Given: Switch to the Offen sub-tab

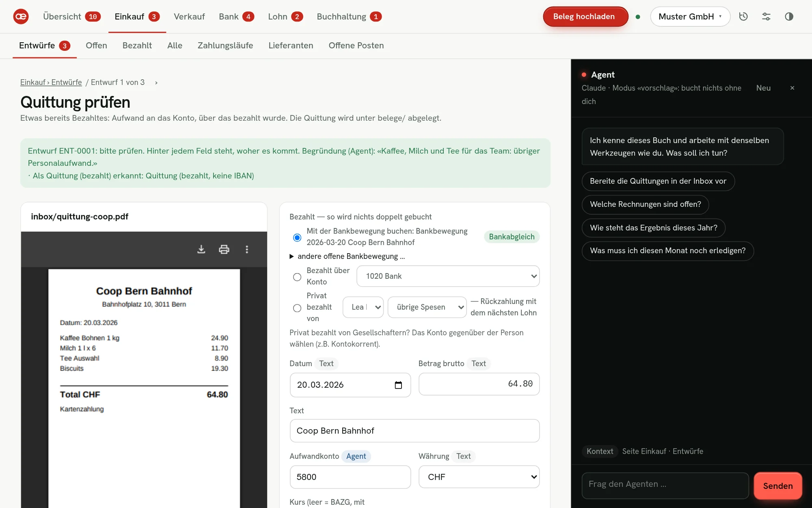Looking at the screenshot, I should 96,46.
